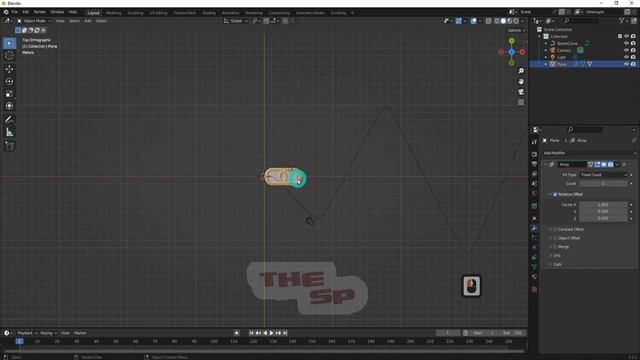This screenshot has height=360, width=640.
Task: Open Output properties tab icon
Action: click(534, 164)
